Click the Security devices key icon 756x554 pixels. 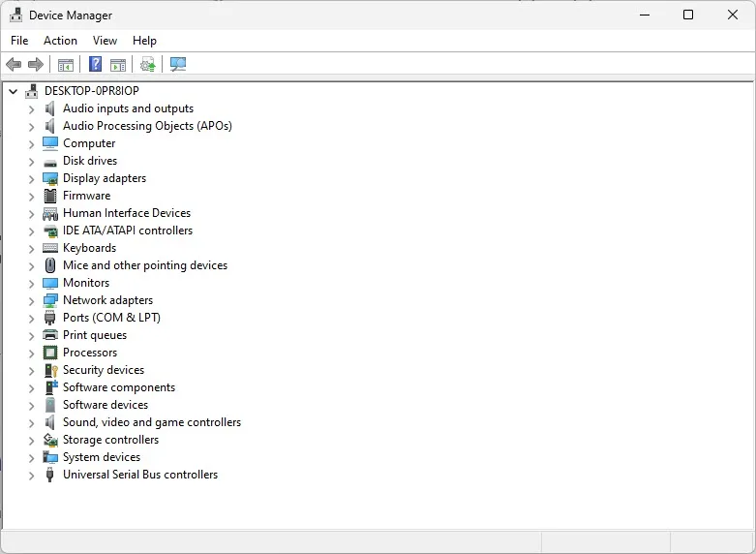pos(50,370)
